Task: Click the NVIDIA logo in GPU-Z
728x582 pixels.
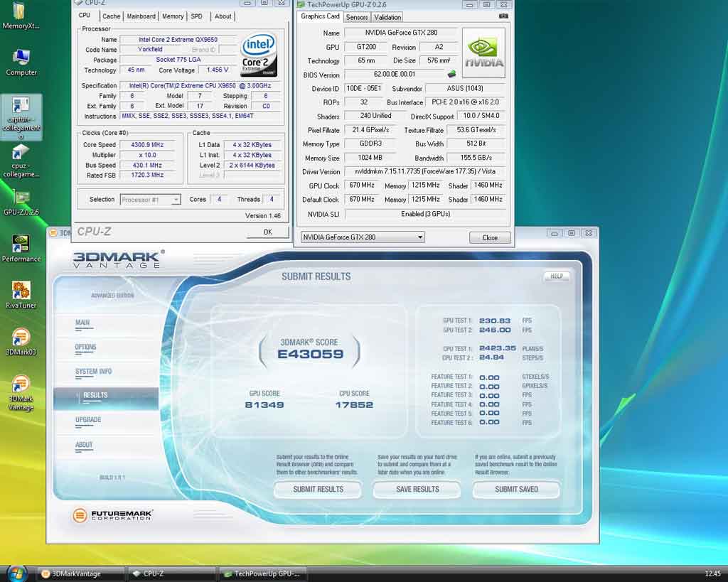Action: tap(483, 53)
